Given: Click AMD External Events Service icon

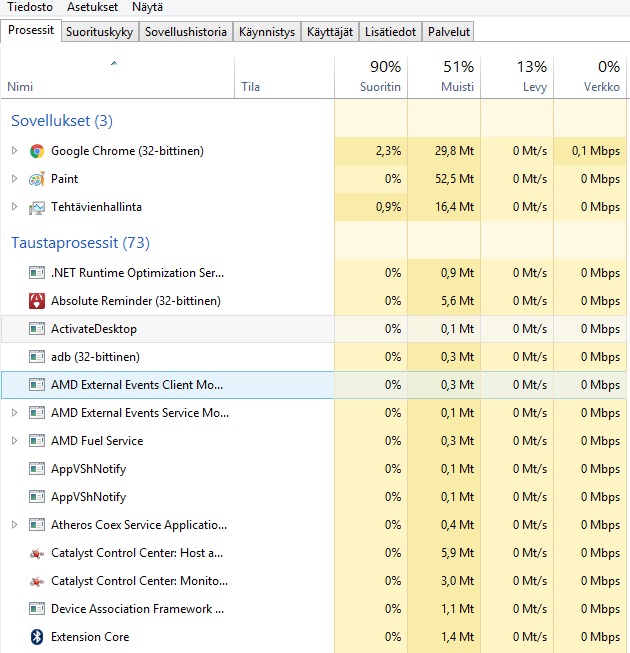Looking at the screenshot, I should (x=37, y=413).
